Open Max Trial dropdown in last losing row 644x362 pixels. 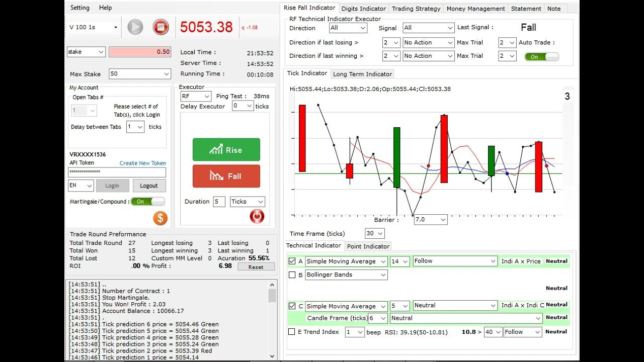(x=507, y=43)
